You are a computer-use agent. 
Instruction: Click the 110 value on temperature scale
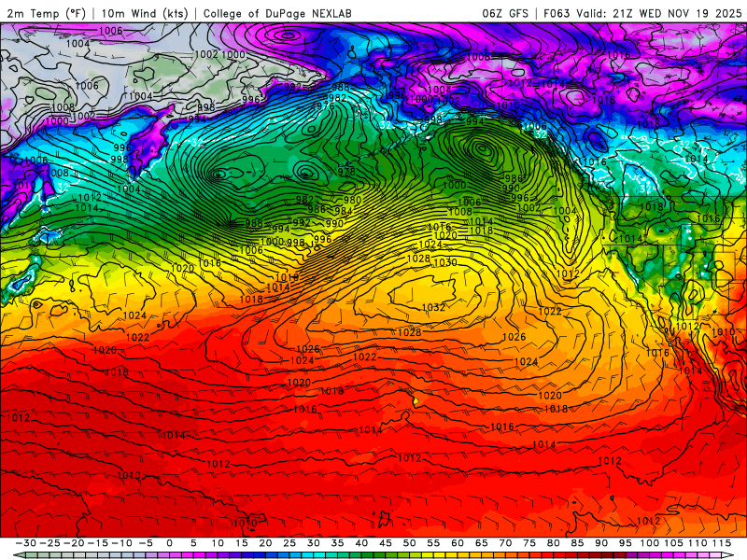pos(698,543)
